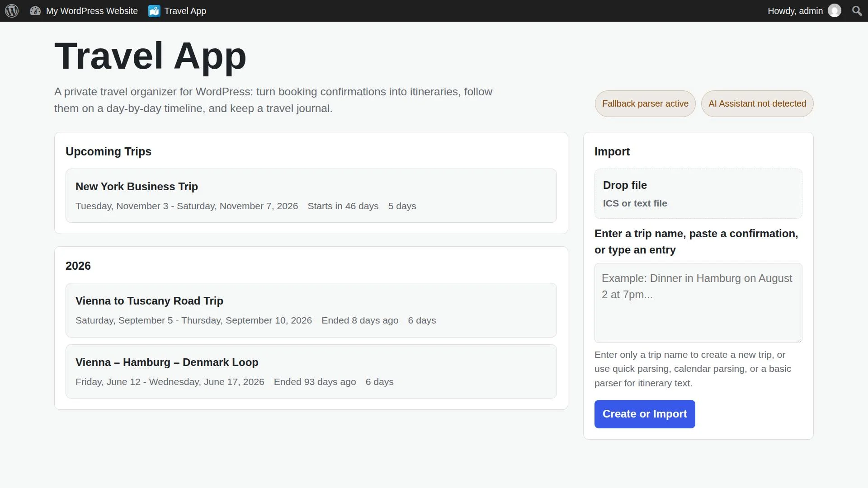Click the 'ICS or text file' hint

pos(635,203)
